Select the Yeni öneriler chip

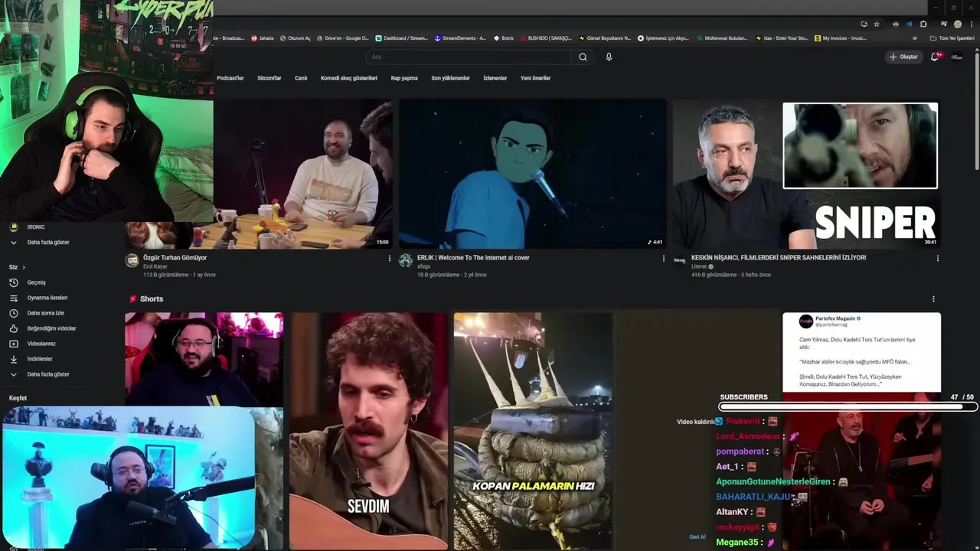[535, 78]
